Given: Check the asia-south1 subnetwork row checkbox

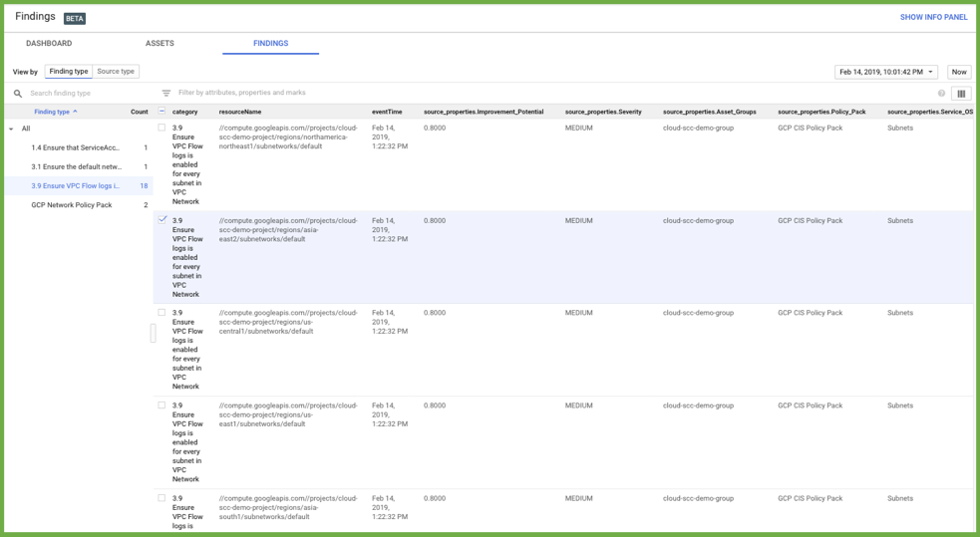Looking at the screenshot, I should coord(162,498).
